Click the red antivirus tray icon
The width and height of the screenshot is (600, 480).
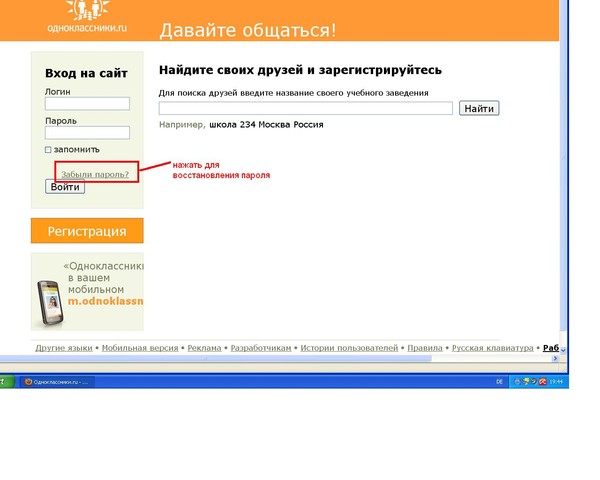[543, 382]
